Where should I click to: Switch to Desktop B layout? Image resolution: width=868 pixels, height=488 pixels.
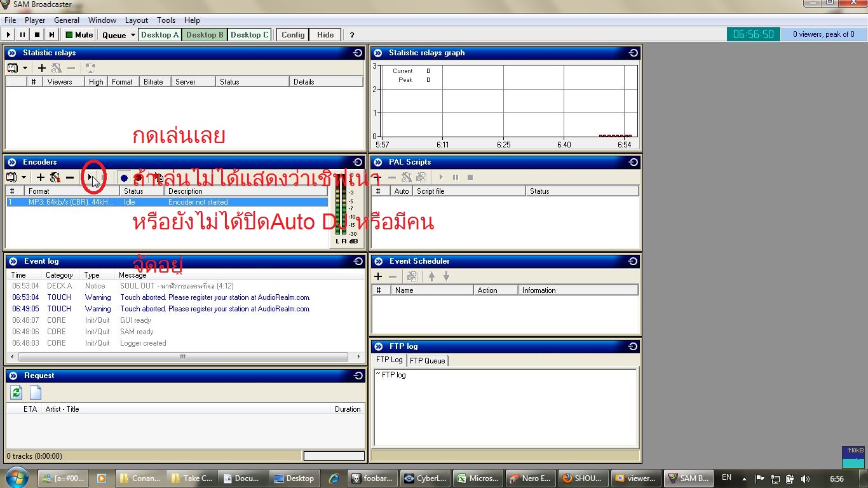205,35
